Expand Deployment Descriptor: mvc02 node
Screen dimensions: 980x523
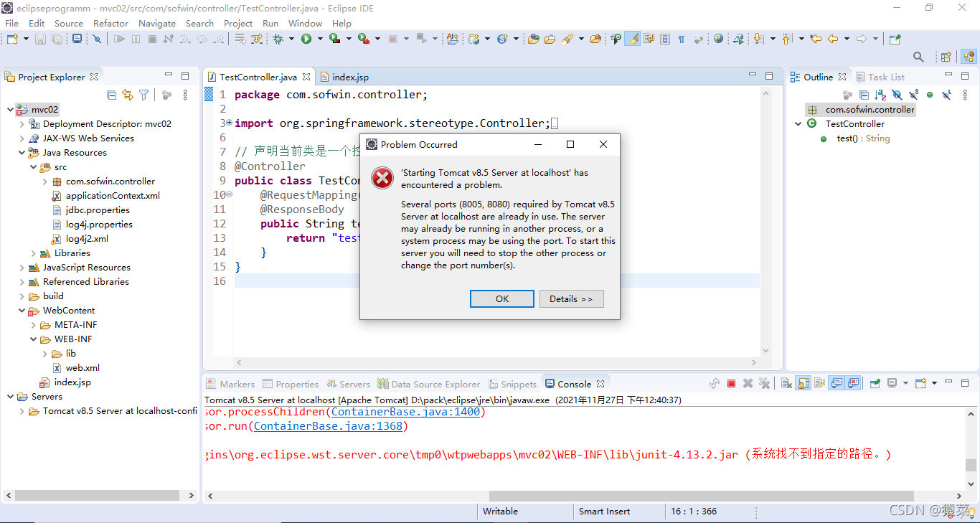(22, 124)
